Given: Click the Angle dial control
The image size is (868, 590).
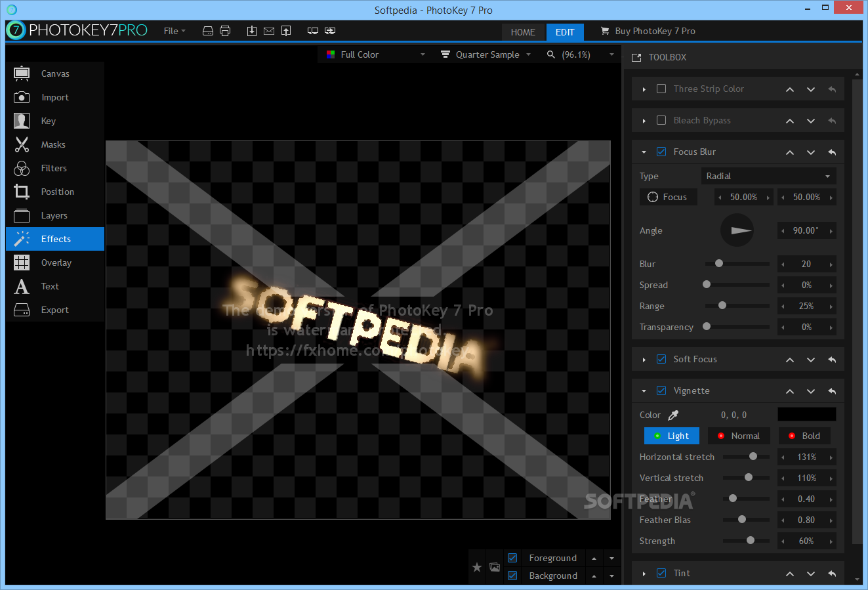Looking at the screenshot, I should point(737,230).
